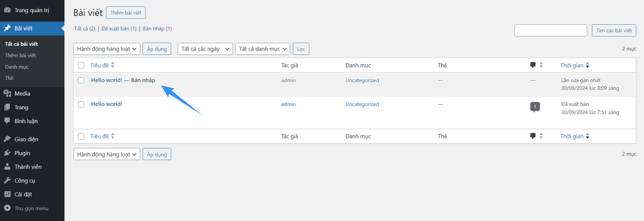This screenshot has width=644, height=221.
Task: Focus the post search input field
Action: pos(551,31)
